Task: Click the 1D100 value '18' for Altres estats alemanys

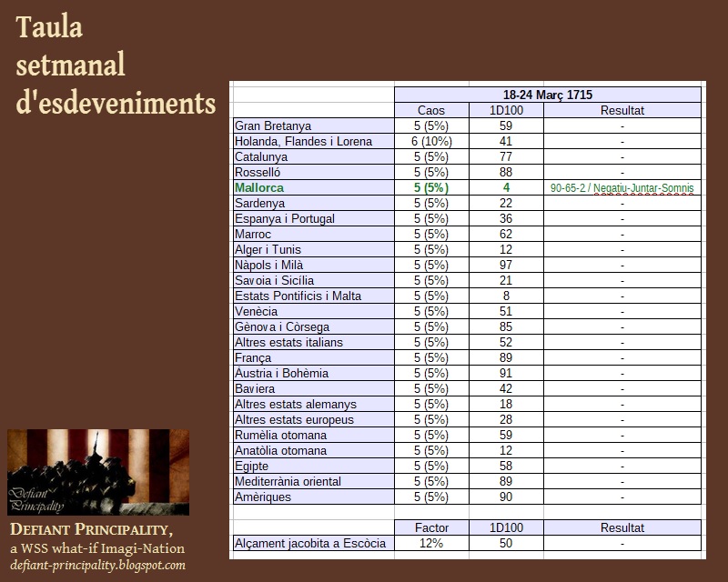Action: [x=506, y=405]
